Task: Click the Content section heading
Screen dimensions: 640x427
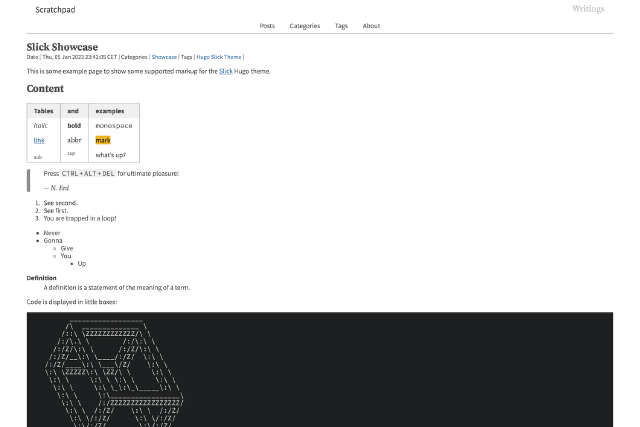Action: click(x=45, y=89)
